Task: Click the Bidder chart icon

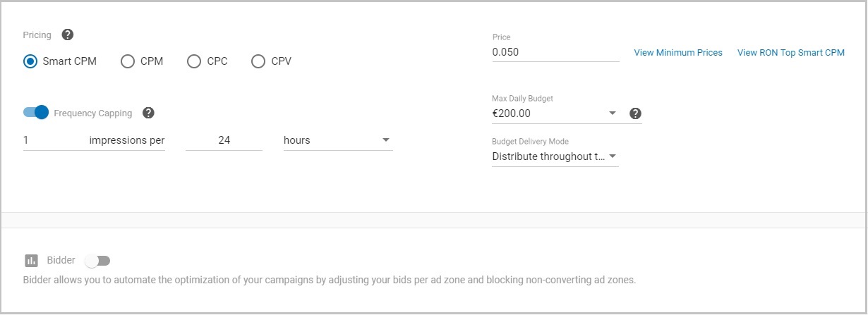Action: point(31,261)
